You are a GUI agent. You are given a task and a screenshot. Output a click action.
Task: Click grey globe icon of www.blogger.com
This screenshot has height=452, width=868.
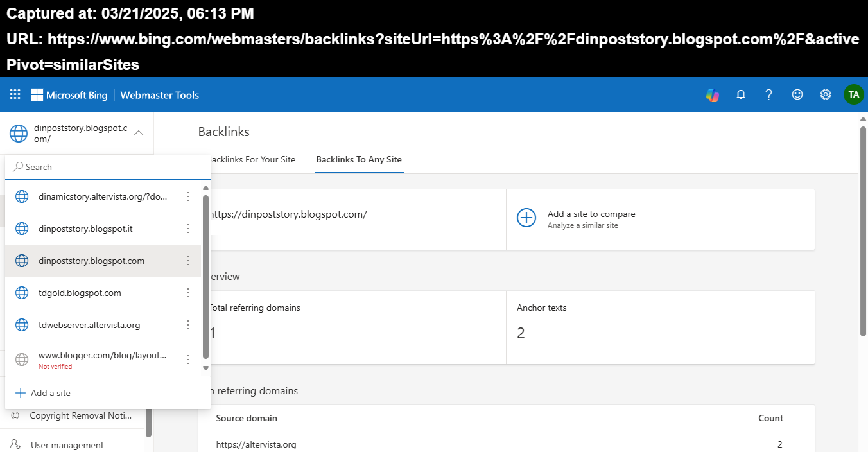(x=22, y=360)
